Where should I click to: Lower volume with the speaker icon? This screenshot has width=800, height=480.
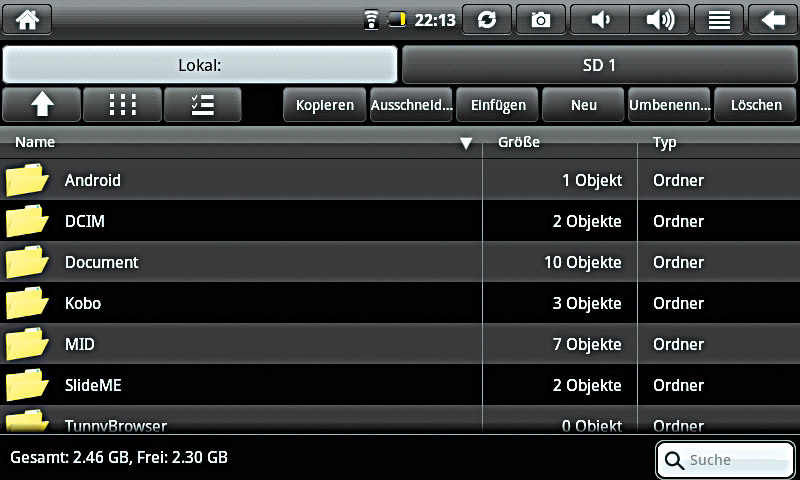[x=600, y=19]
